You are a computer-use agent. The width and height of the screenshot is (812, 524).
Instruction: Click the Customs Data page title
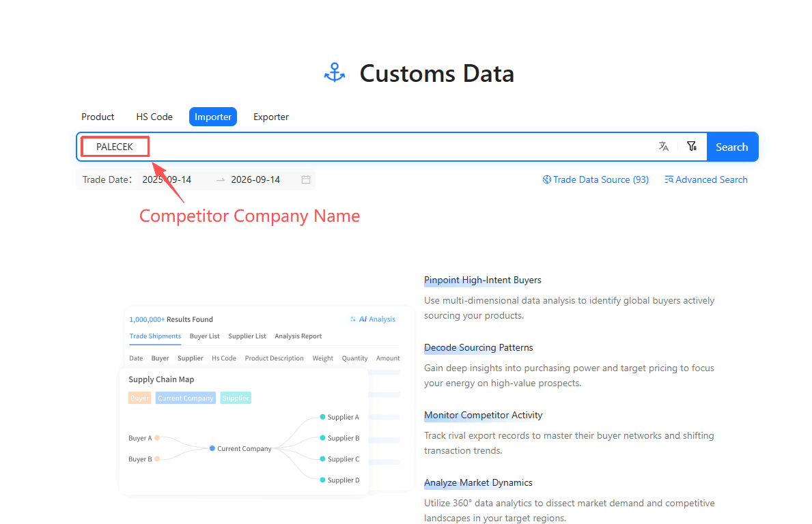point(436,73)
